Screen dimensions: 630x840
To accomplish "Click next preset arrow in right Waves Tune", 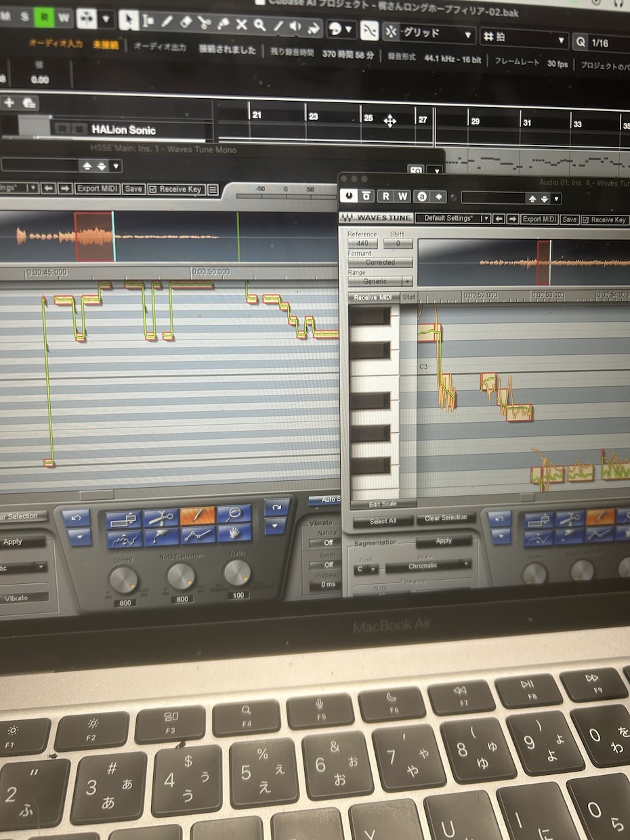I will (x=513, y=219).
